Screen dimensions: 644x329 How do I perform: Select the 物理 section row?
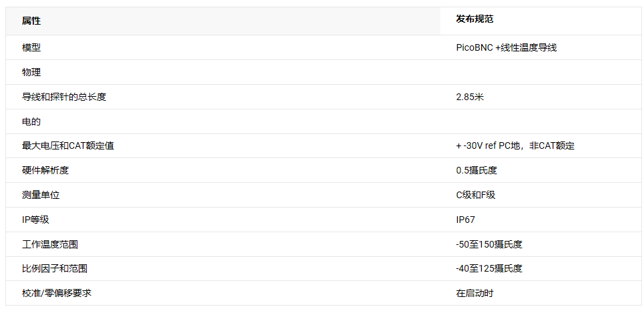point(324,72)
